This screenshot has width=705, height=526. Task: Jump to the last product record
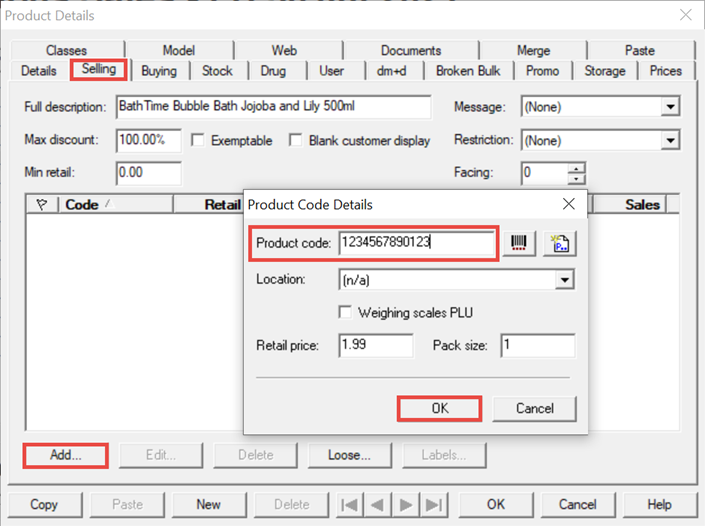click(432, 505)
